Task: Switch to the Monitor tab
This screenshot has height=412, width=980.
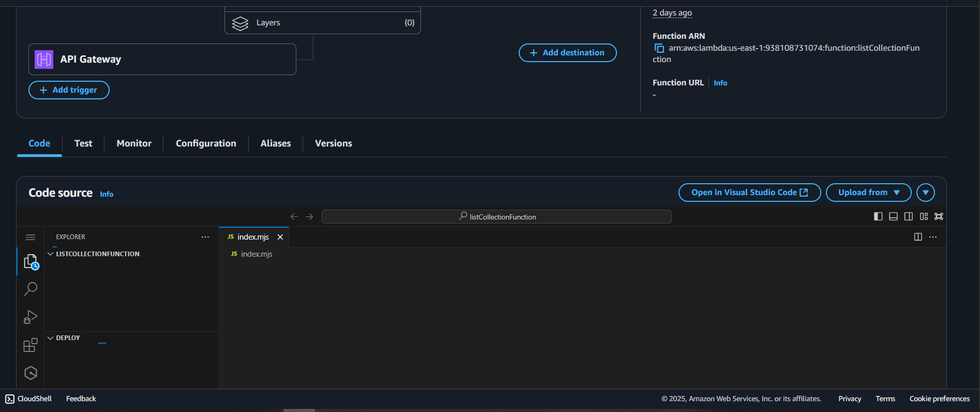Action: click(x=134, y=143)
